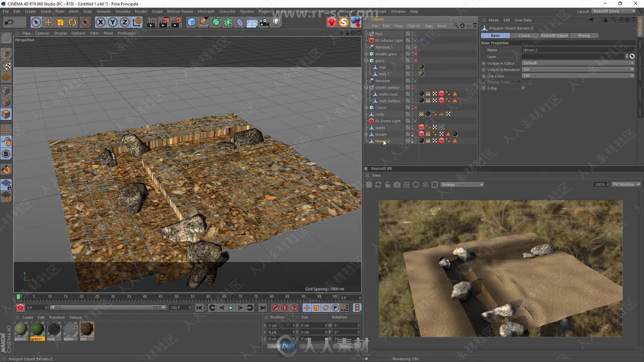Toggle Z axis lock
The width and height of the screenshot is (644, 362).
click(125, 22)
